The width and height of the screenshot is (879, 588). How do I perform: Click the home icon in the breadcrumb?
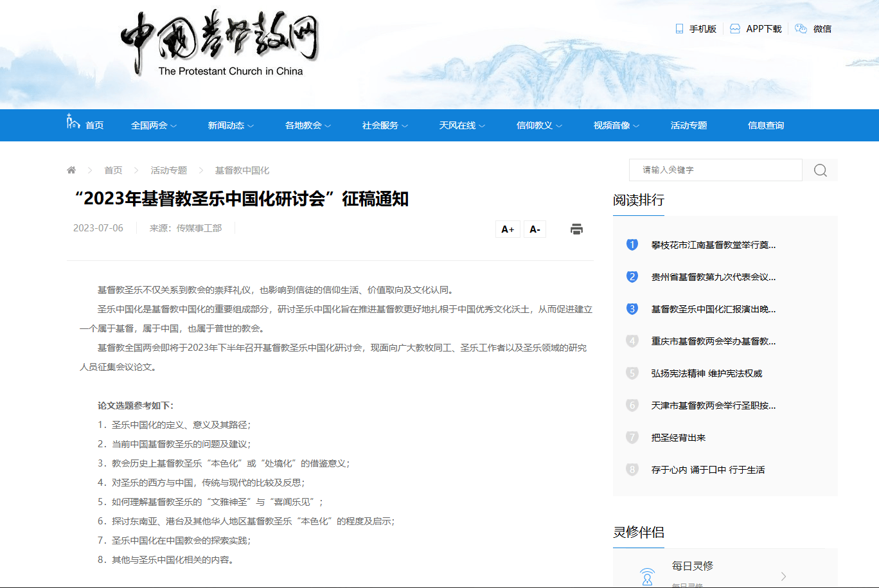tap(71, 170)
